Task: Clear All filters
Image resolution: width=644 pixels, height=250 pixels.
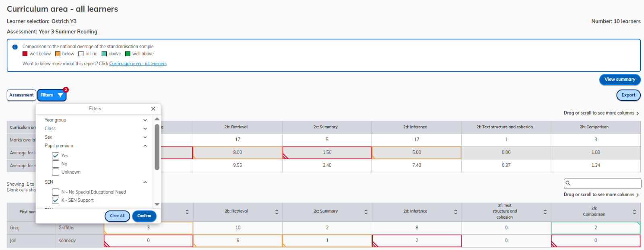Action: tap(117, 216)
